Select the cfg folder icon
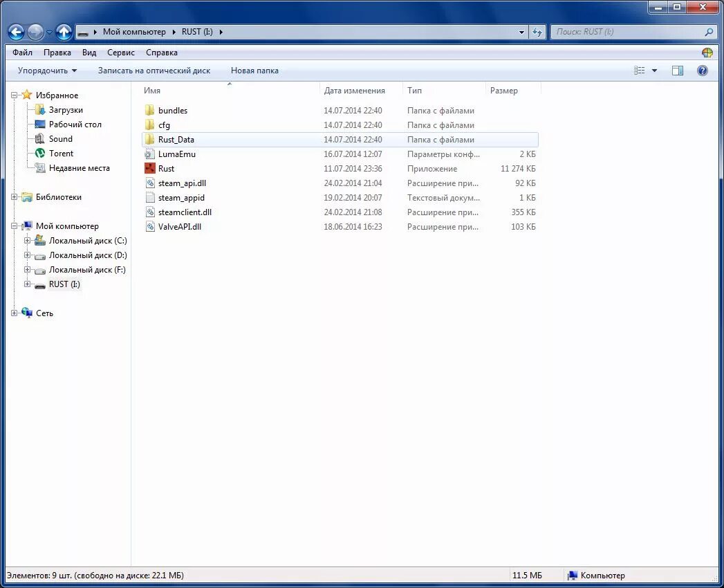Screen dimensions: 724x588 pos(149,125)
